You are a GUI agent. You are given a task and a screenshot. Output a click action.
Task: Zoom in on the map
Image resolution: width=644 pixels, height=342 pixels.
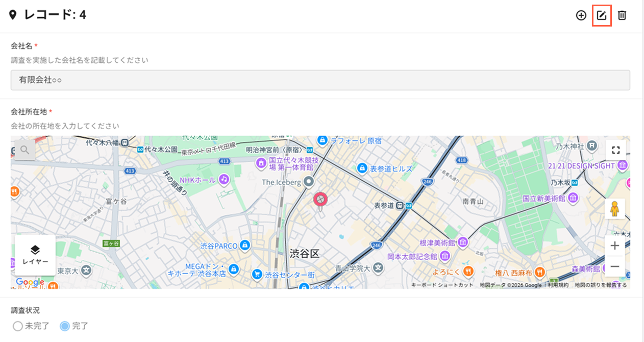coord(615,246)
